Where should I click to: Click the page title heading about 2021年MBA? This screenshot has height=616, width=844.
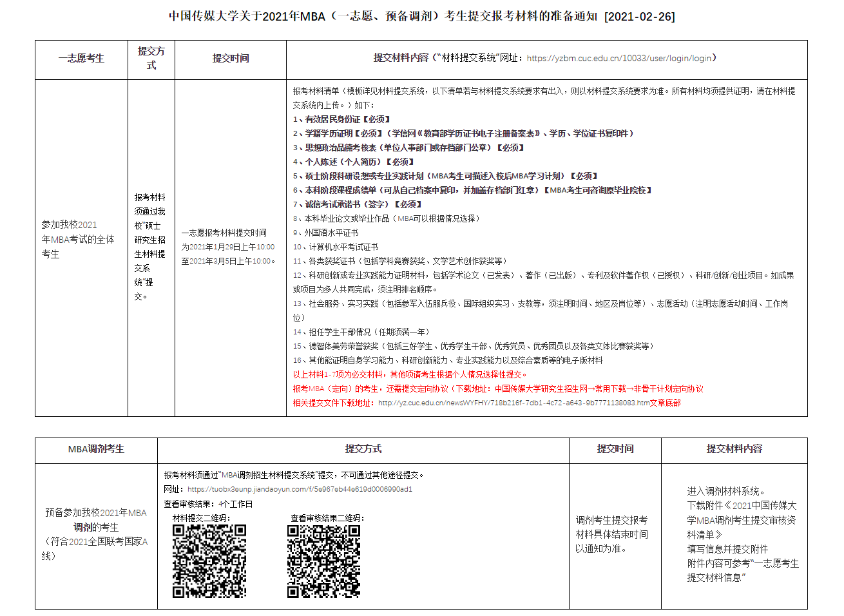point(383,16)
